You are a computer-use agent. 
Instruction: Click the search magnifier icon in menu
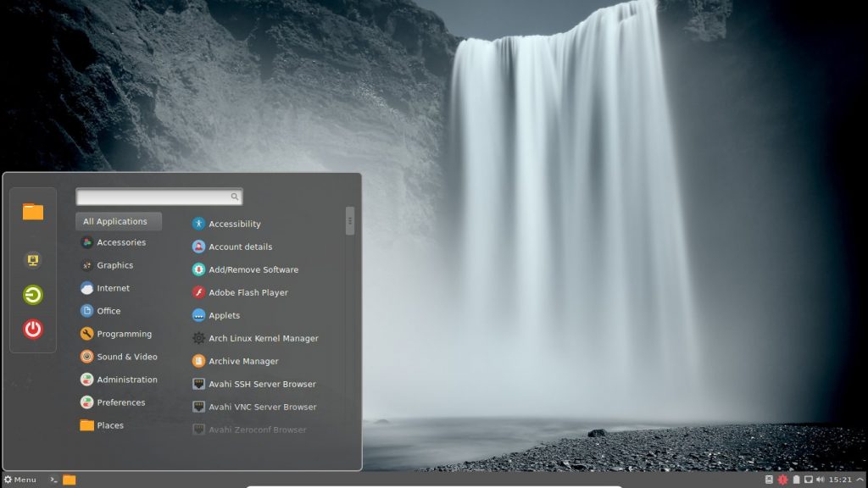pyautogui.click(x=235, y=197)
